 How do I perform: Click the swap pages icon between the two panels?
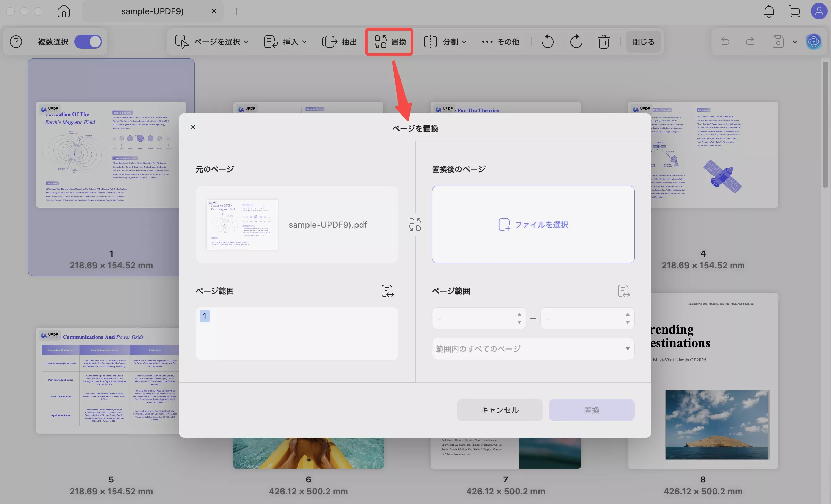point(415,224)
